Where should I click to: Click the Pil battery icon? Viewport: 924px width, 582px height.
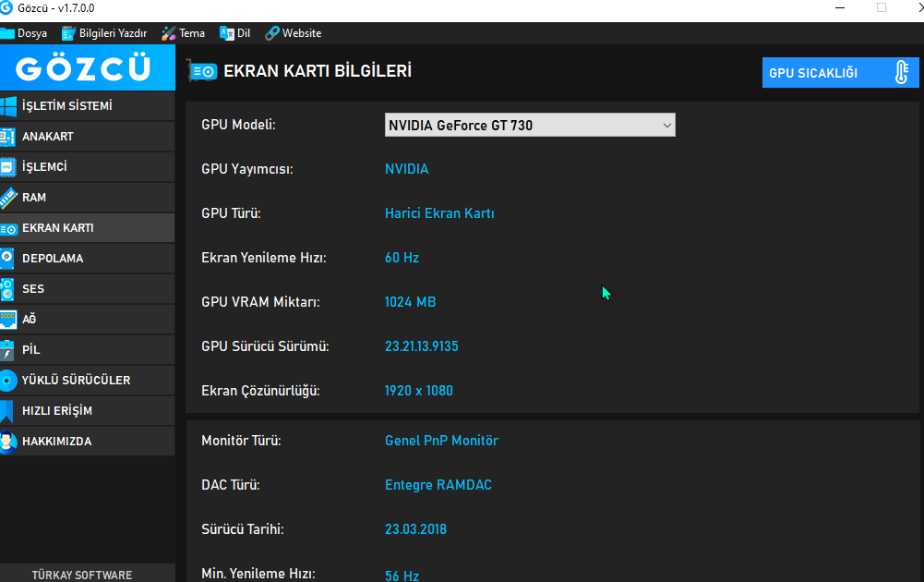(7, 350)
